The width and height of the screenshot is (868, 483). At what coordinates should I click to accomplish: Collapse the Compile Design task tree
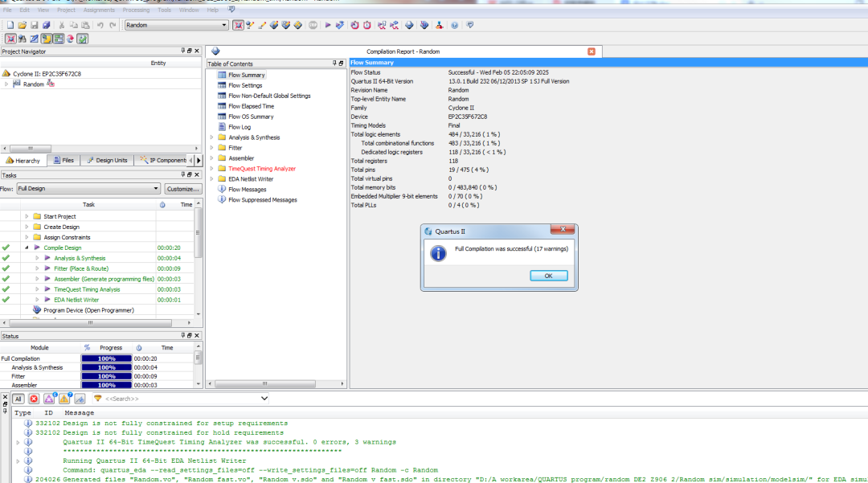[27, 248]
